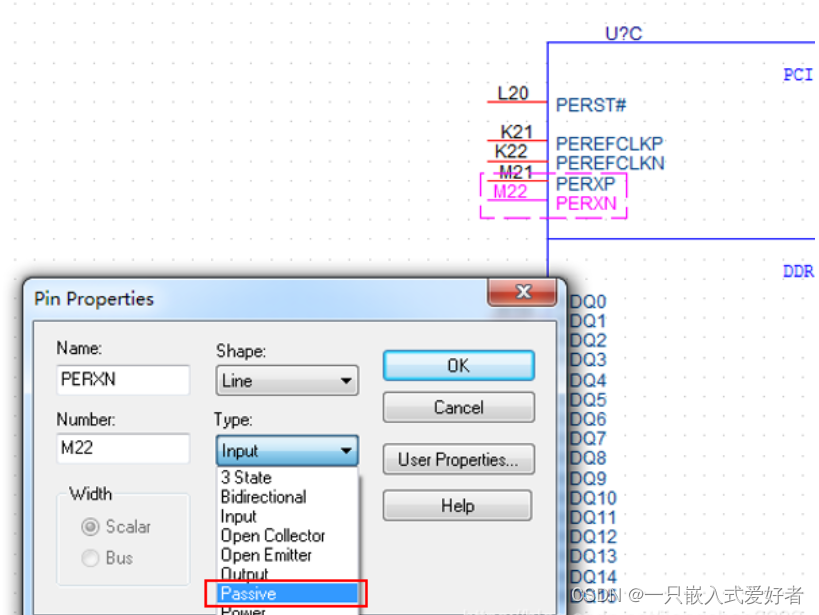Click the Name field containing PERXN

122,380
